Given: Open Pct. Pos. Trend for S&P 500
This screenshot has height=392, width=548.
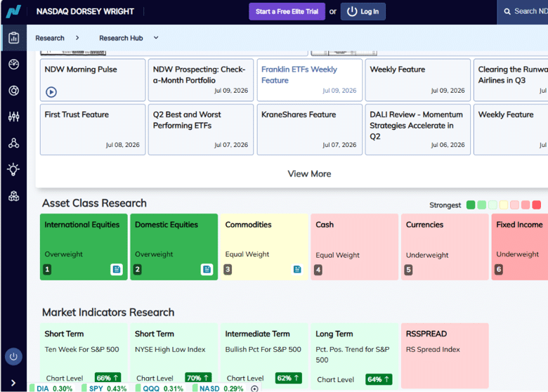Looking at the screenshot, I should [354, 355].
